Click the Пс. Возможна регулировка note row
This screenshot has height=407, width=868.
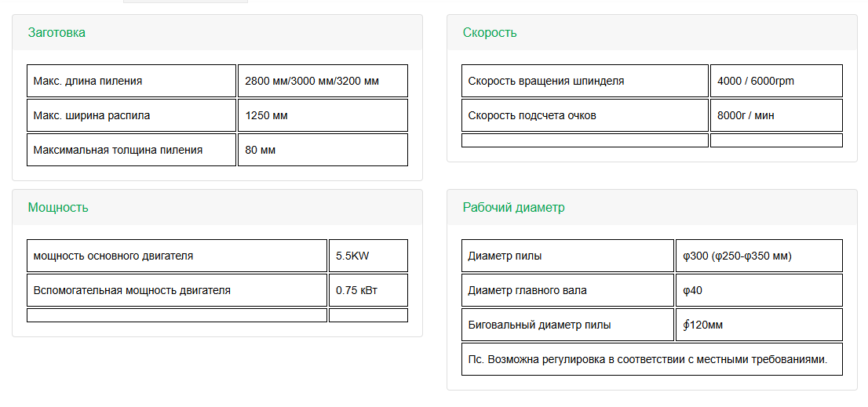[x=652, y=359]
